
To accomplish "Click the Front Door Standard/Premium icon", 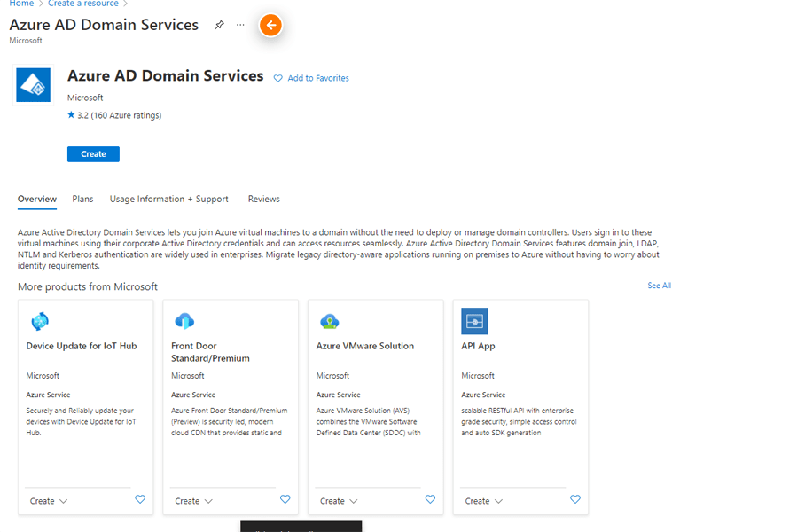I will click(x=184, y=322).
